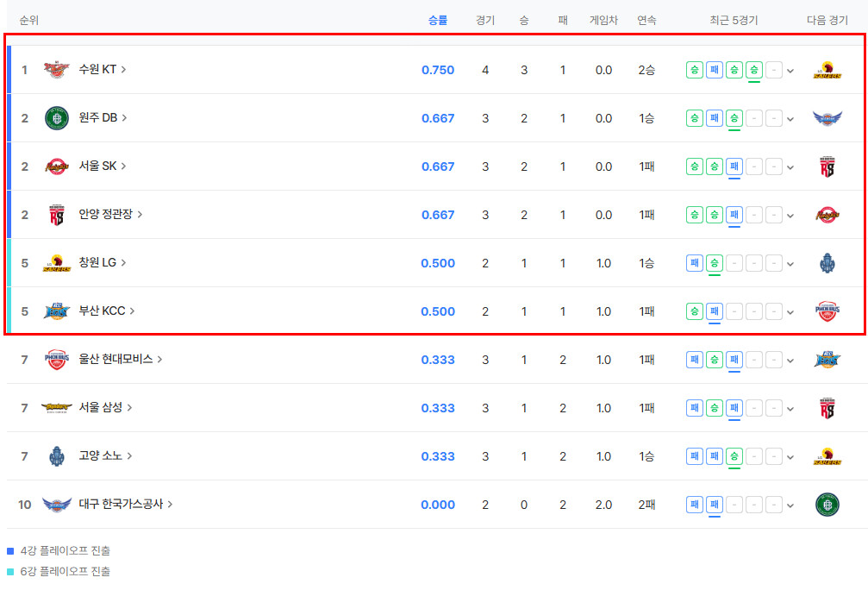Open the 창원 LG team name link
868x590 pixels.
[103, 262]
